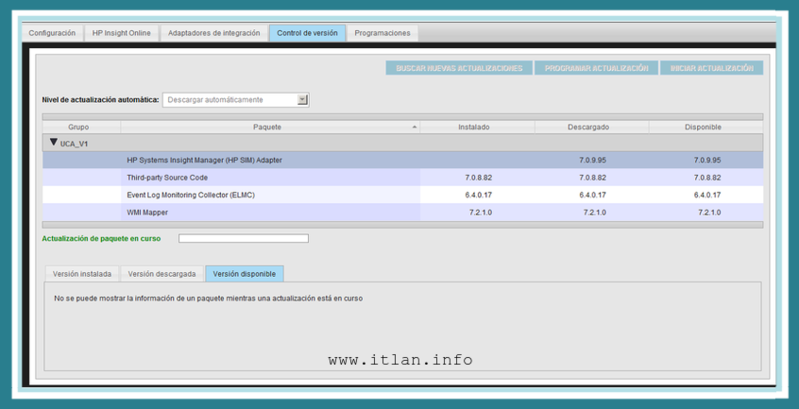Click the Grupo column header
799x409 pixels.
click(79, 127)
